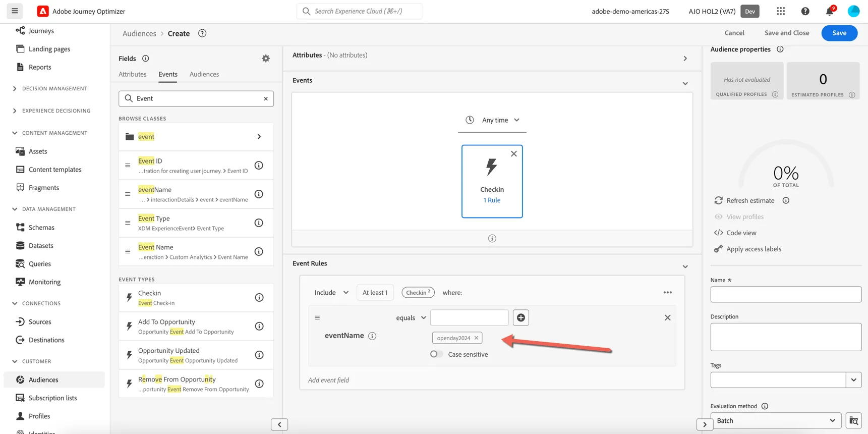Remove the openday2024 value tag
The width and height of the screenshot is (868, 434).
tap(476, 338)
